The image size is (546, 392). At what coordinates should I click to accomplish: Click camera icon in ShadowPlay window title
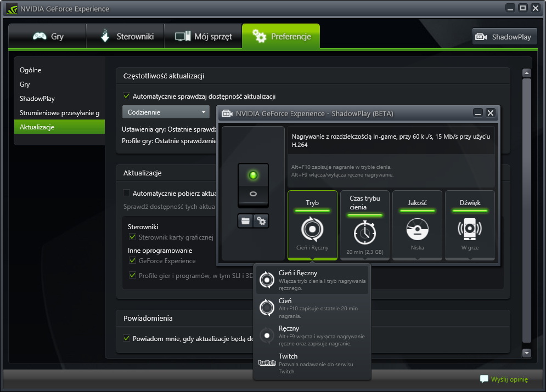[227, 113]
